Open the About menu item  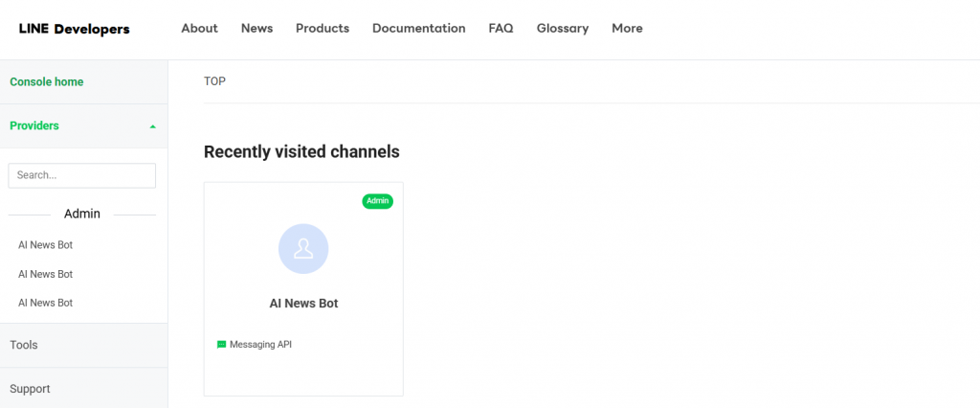tap(199, 28)
